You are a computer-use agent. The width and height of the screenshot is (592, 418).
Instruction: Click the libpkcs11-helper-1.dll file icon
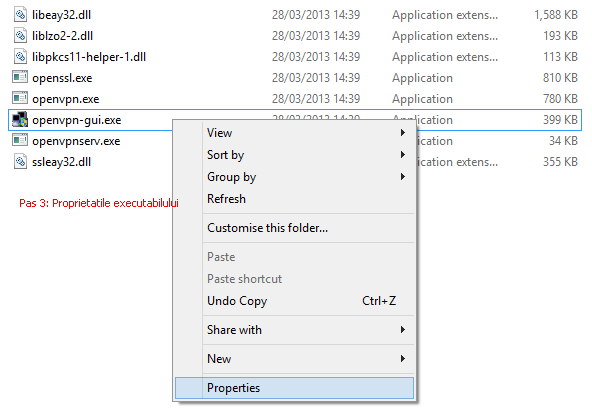click(20, 57)
